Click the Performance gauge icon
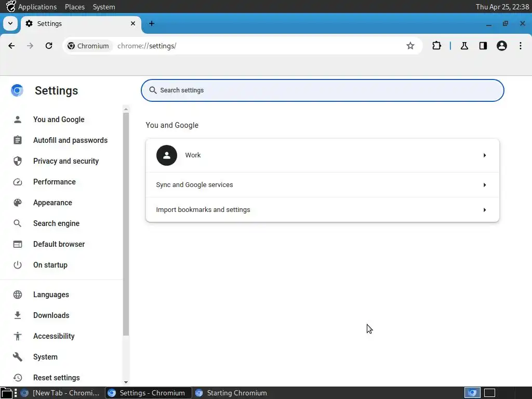Screen dimensions: 532x399 pyautogui.click(x=18, y=182)
